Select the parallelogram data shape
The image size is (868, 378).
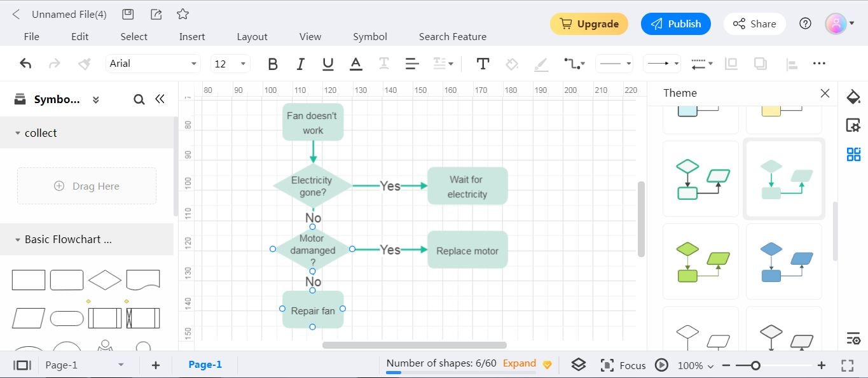(x=29, y=318)
